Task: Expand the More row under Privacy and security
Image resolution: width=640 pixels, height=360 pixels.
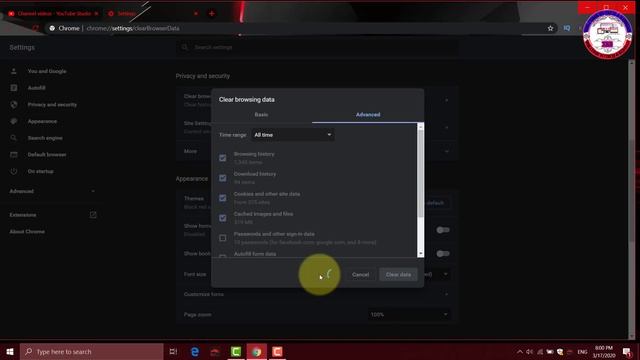Action: [x=447, y=151]
